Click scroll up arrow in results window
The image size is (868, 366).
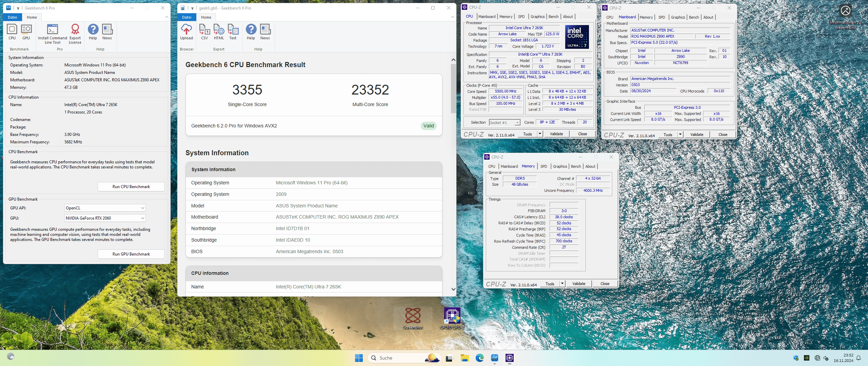pos(453,60)
